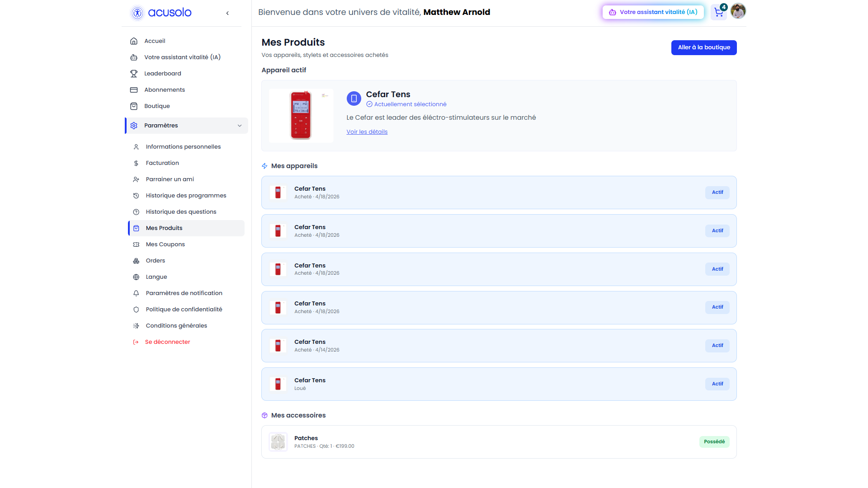Click thumbnail of the Loué Cefar Tens row
Viewport: 868px width, 488px height.
(x=278, y=384)
